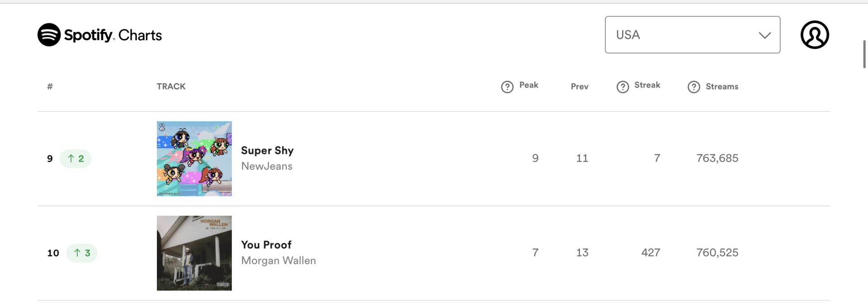Viewport: 868px width, 307px height.
Task: Open the user profile account icon
Action: click(x=815, y=35)
